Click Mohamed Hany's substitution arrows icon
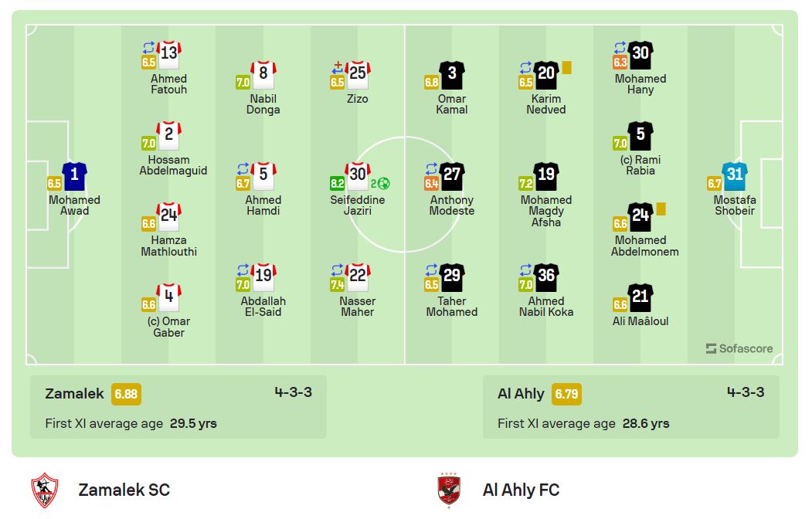 pyautogui.click(x=620, y=47)
